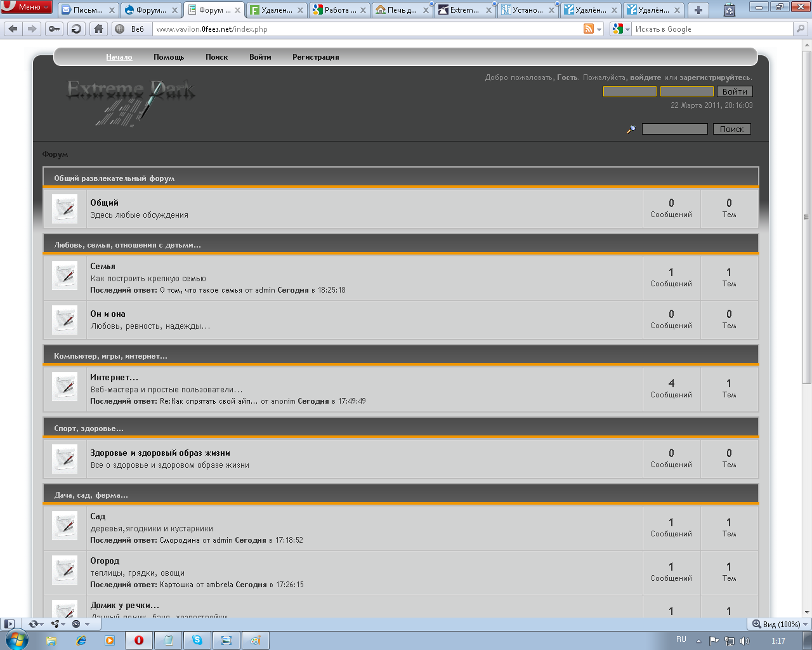
Task: Select Регистрация in the forum menu
Action: pos(315,57)
